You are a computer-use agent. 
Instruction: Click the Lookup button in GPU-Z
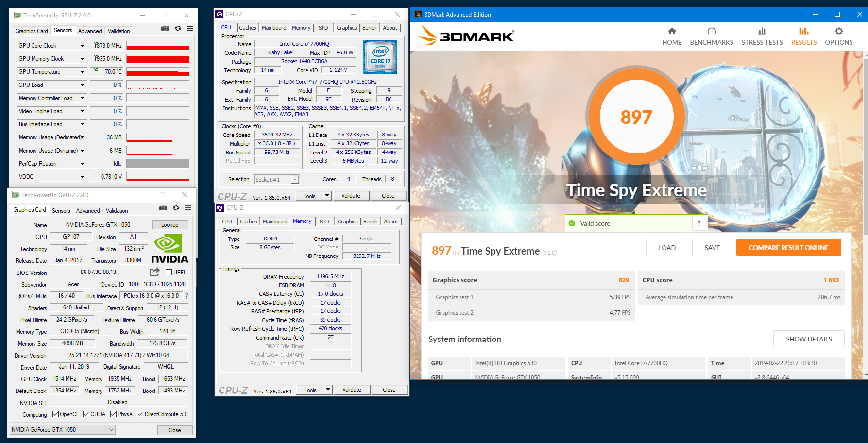[170, 225]
